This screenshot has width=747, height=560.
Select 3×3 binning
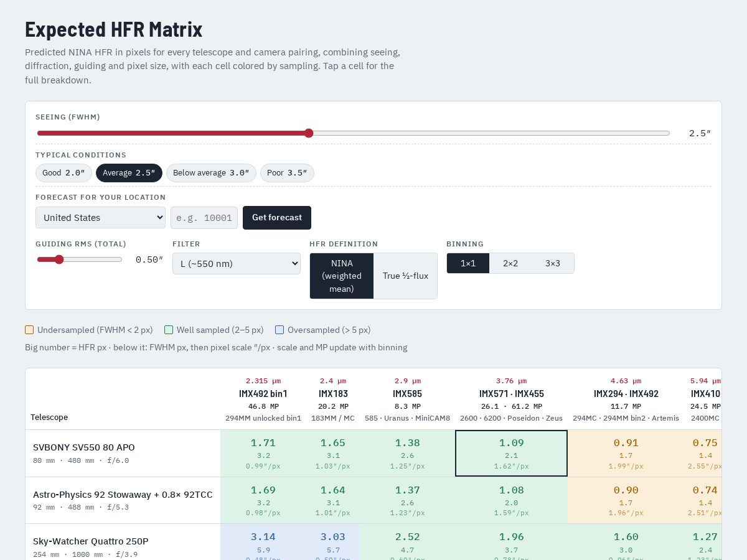point(553,263)
